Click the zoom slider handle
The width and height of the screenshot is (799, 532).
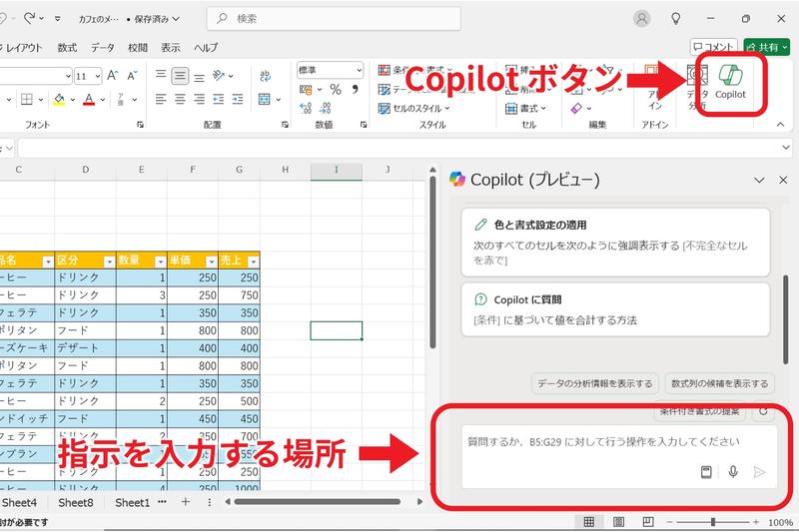coord(713,522)
